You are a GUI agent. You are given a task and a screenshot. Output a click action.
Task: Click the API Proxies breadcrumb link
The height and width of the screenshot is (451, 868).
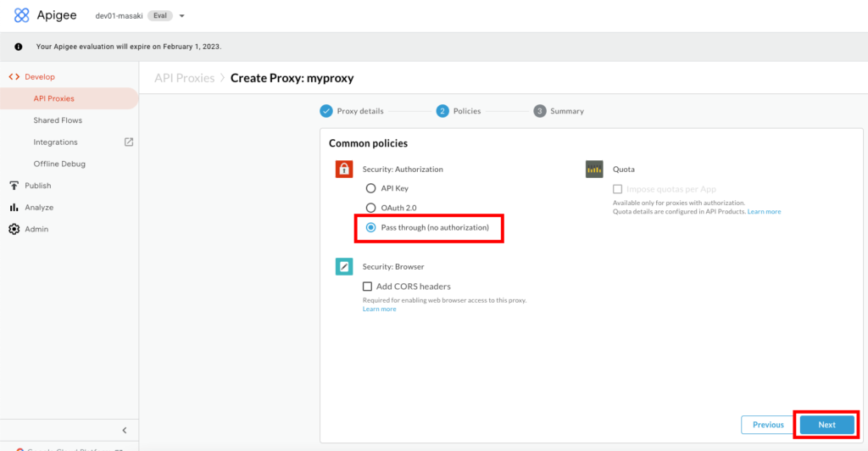coord(184,78)
